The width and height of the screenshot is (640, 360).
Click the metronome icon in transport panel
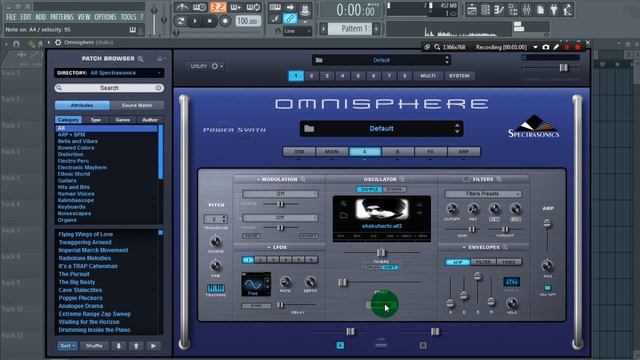tap(182, 7)
